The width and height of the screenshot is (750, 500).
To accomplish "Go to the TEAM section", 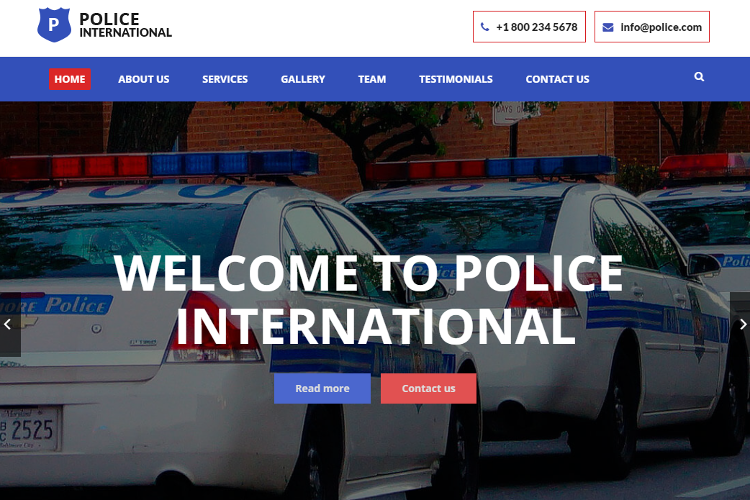I will (x=372, y=79).
